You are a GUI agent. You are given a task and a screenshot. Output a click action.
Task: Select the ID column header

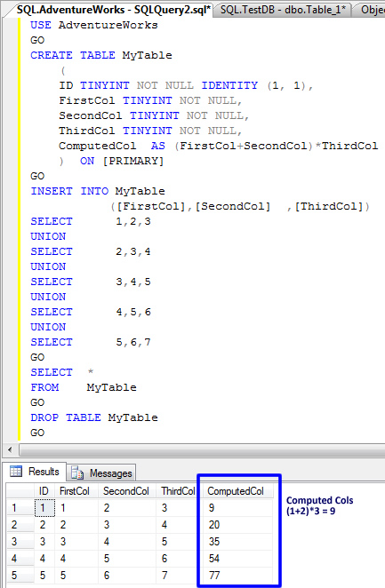point(44,491)
